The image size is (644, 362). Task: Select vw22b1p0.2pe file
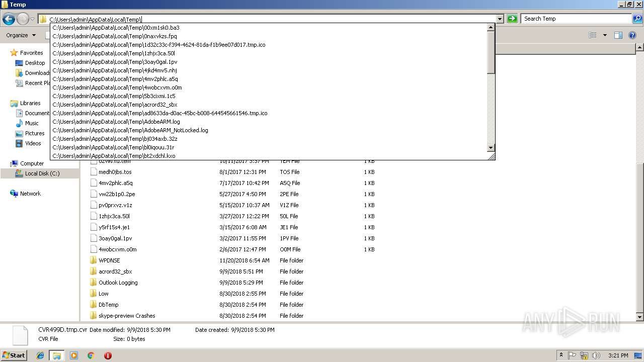117,194
